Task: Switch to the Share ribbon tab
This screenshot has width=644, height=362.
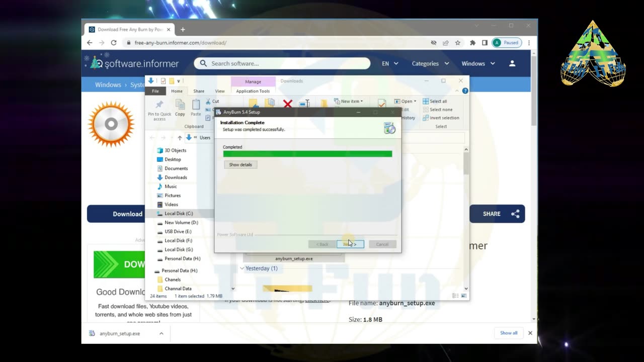Action: 199,91
